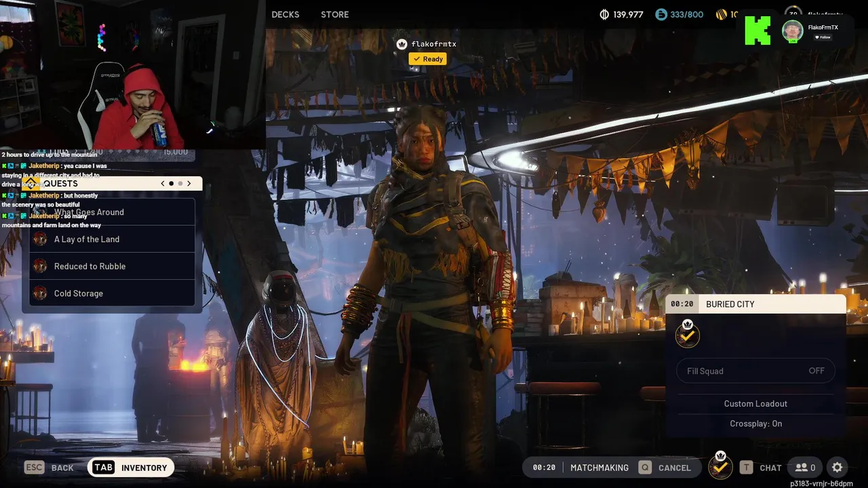Click the 139.977 coin balance
The image size is (868, 488).
point(628,14)
